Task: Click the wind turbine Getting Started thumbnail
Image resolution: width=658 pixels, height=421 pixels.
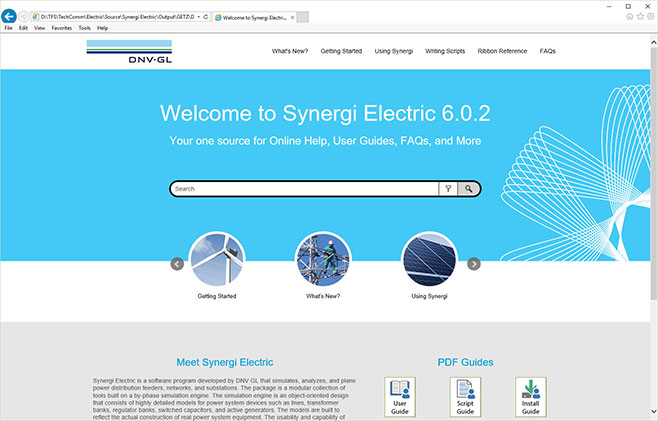Action: click(x=217, y=259)
